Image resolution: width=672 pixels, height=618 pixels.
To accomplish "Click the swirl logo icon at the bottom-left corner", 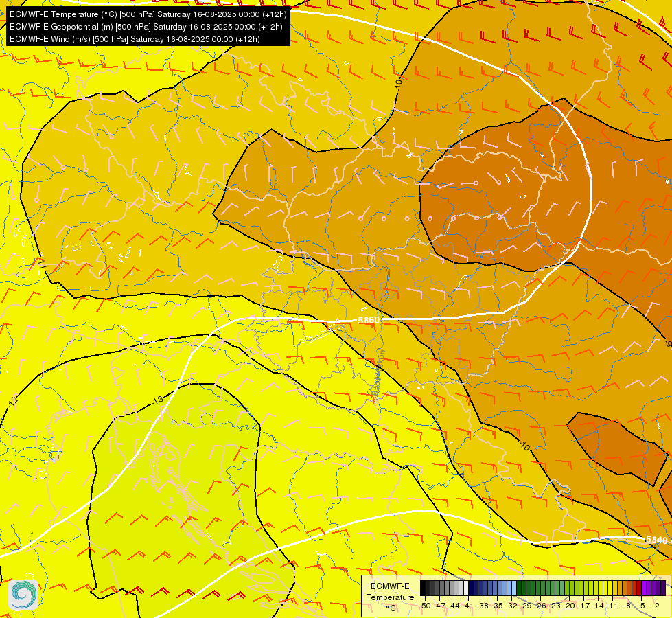I will tap(23, 595).
